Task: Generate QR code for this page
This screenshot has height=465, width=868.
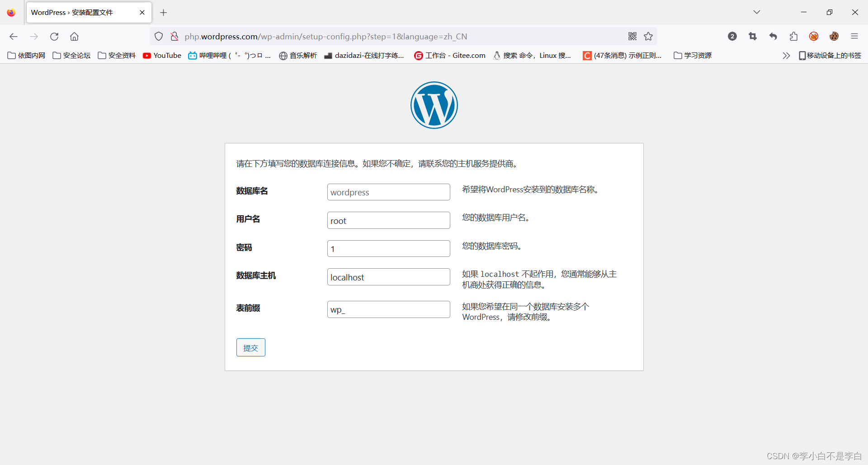Action: point(632,36)
